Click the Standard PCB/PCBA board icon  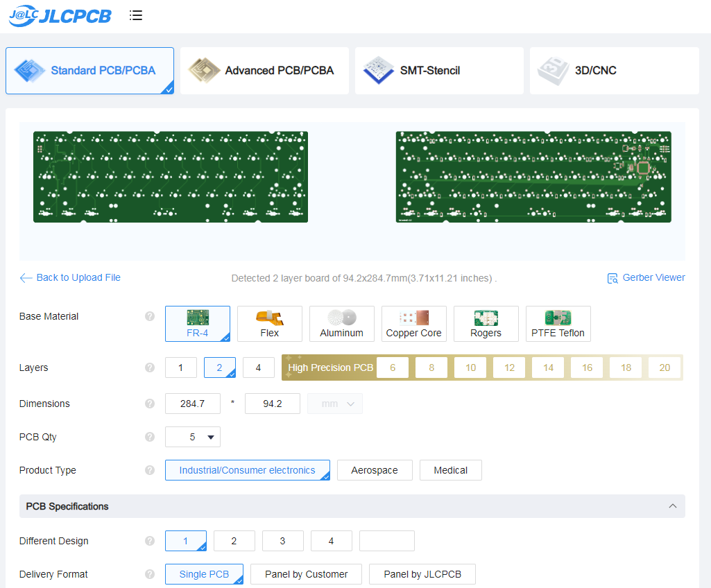click(29, 71)
